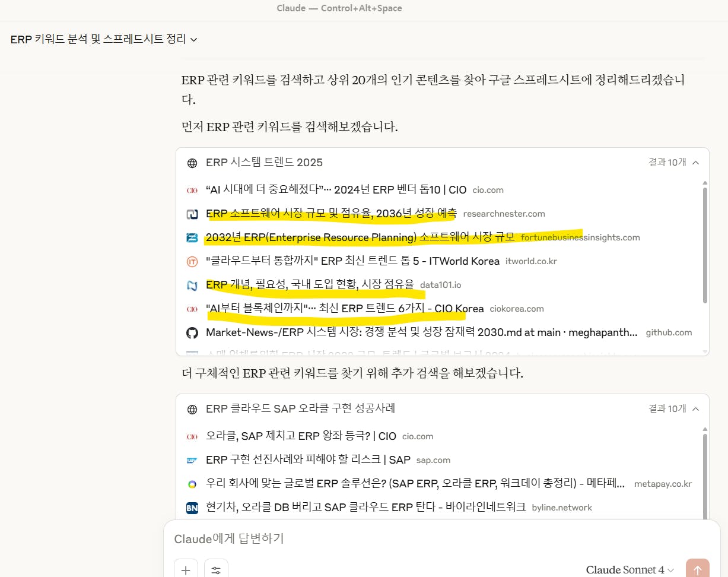The image size is (728, 577).
Task: Click the metapay.co.kr domain text
Action: pyautogui.click(x=663, y=484)
